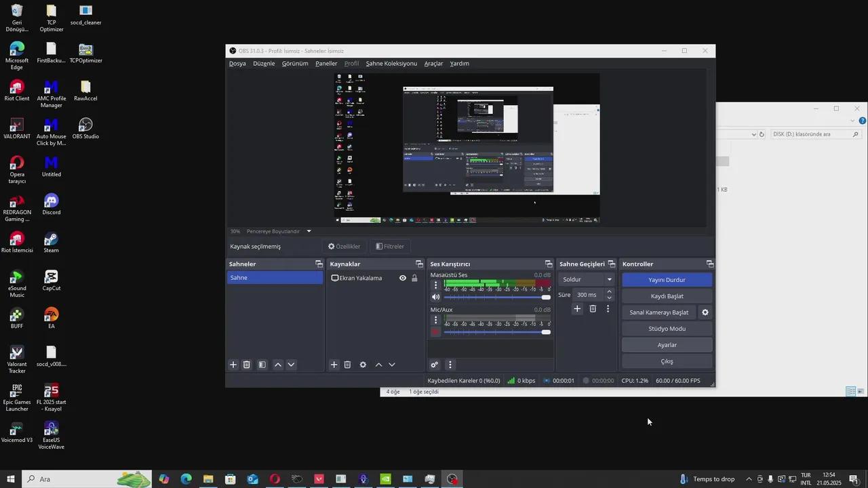Open the Dosya menu
The width and height of the screenshot is (868, 488).
pyautogui.click(x=237, y=63)
